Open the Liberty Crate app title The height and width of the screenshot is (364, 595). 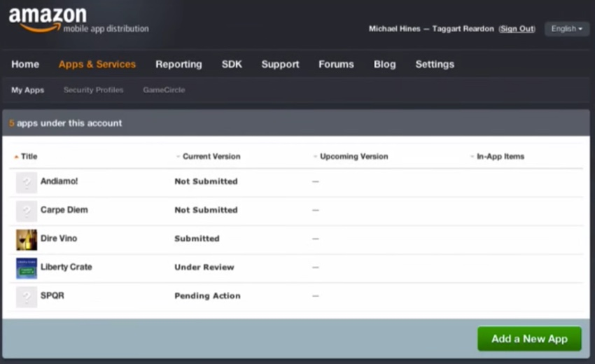point(66,267)
